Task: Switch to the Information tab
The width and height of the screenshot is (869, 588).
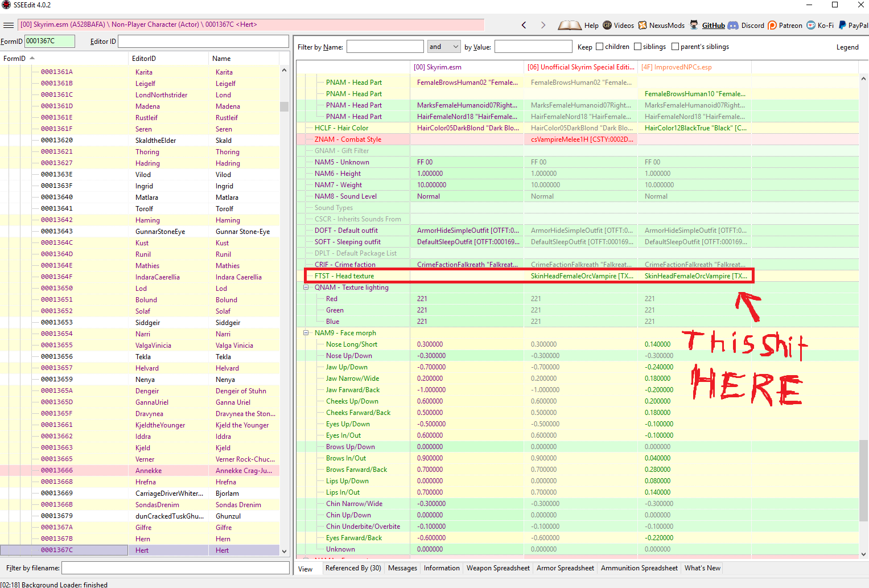Action: pyautogui.click(x=442, y=568)
